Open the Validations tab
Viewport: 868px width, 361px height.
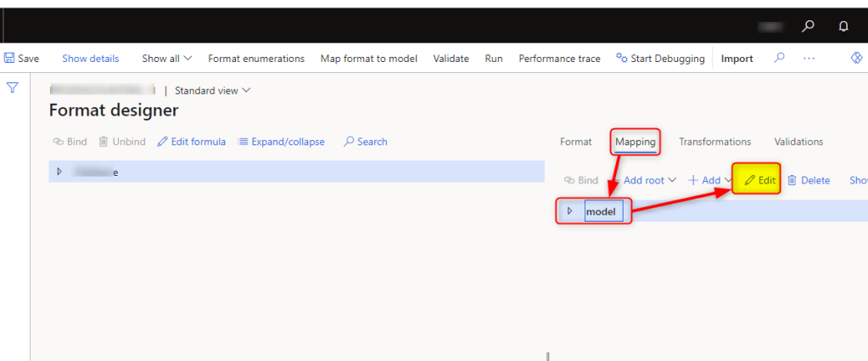[798, 142]
